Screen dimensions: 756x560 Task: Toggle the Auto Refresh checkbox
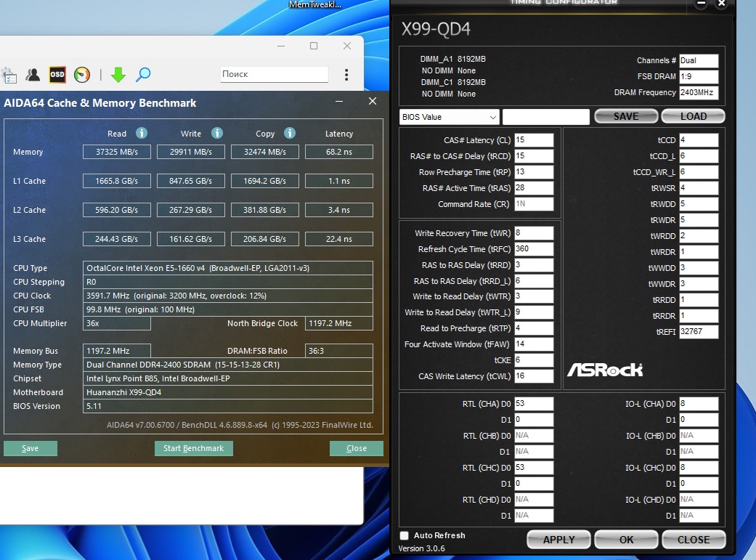coord(404,535)
